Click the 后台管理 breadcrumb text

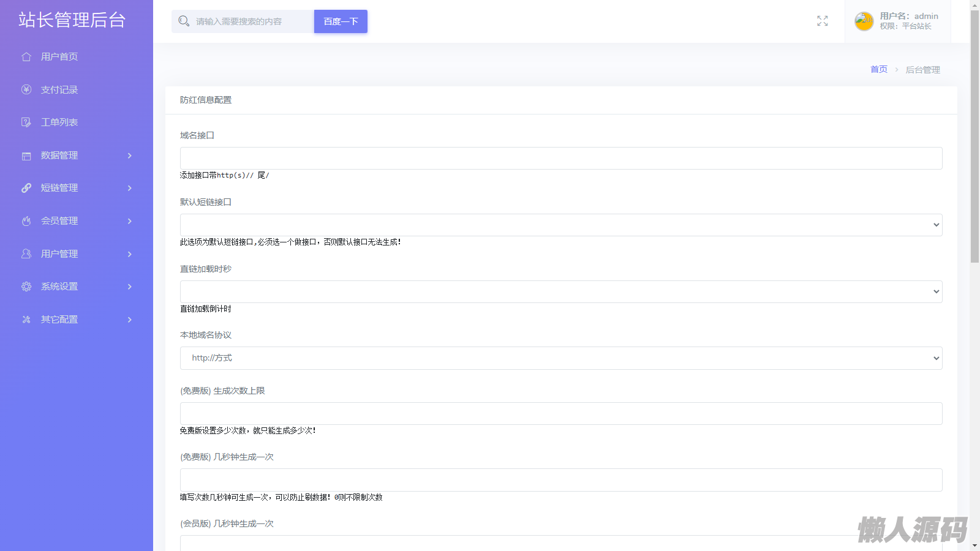923,70
